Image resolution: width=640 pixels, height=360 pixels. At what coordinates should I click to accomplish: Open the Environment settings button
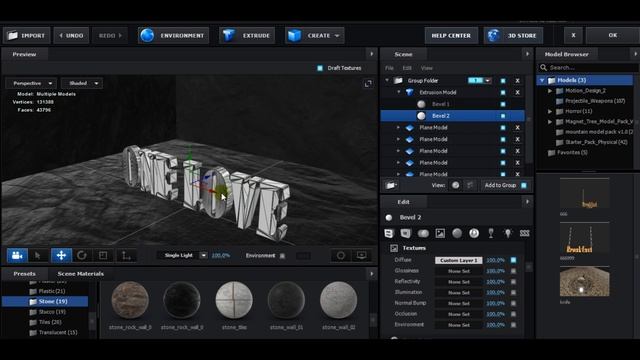173,36
